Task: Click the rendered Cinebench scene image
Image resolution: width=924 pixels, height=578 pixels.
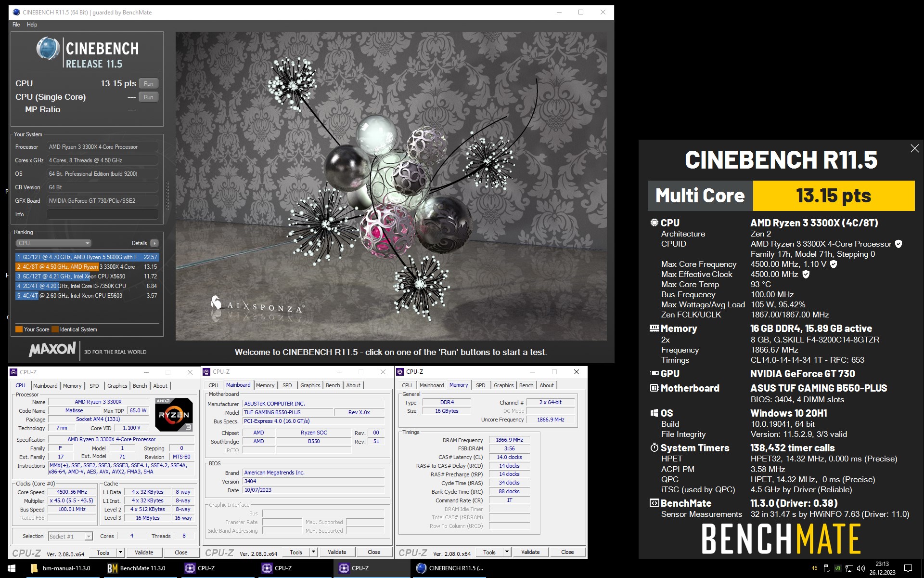Action: (x=391, y=186)
